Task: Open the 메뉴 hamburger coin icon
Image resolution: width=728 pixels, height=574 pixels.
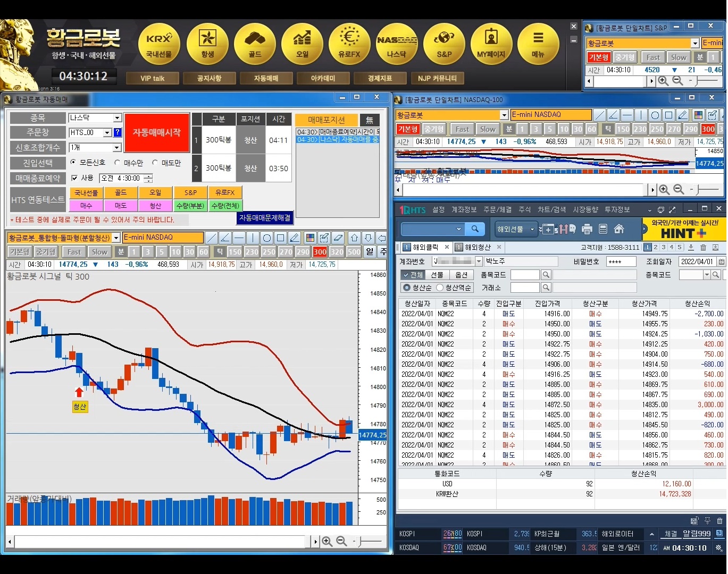Action: click(538, 45)
